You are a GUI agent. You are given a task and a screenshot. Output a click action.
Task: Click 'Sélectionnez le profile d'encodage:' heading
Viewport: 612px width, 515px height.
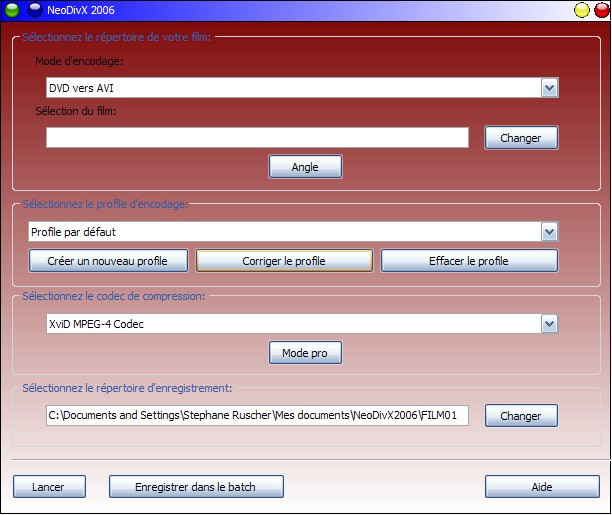click(105, 204)
